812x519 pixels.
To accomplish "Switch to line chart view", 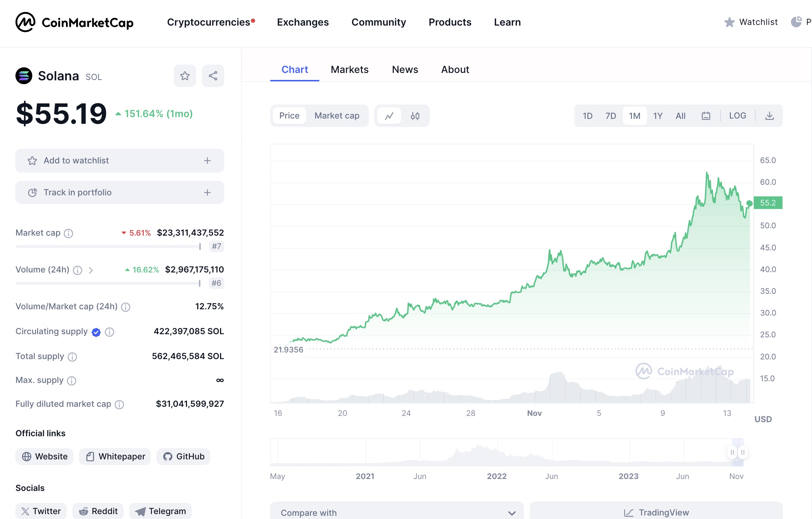I will 389,116.
